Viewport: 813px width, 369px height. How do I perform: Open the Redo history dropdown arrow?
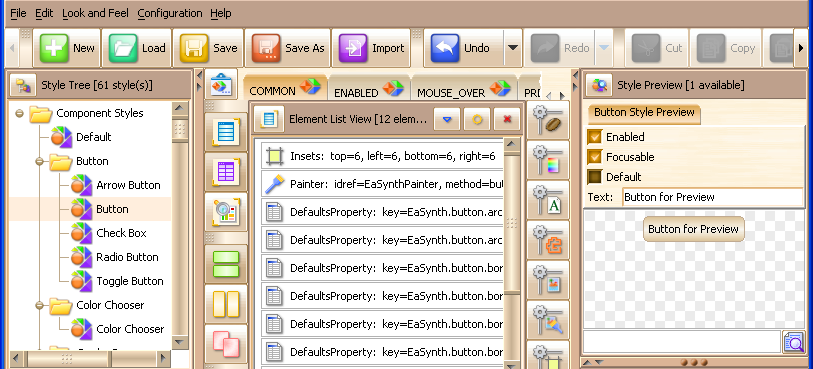point(604,48)
